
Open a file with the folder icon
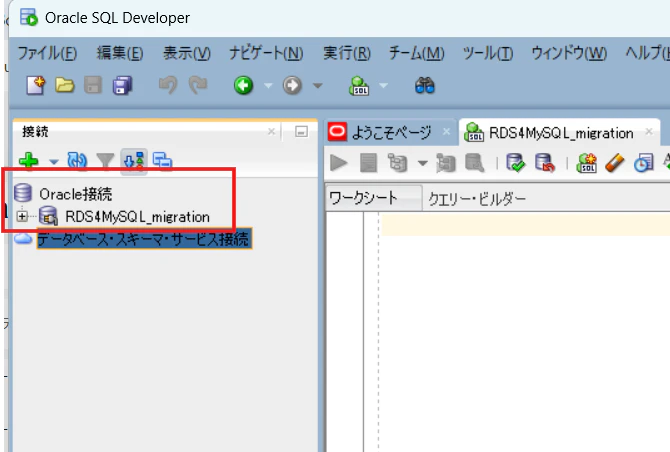coord(65,85)
